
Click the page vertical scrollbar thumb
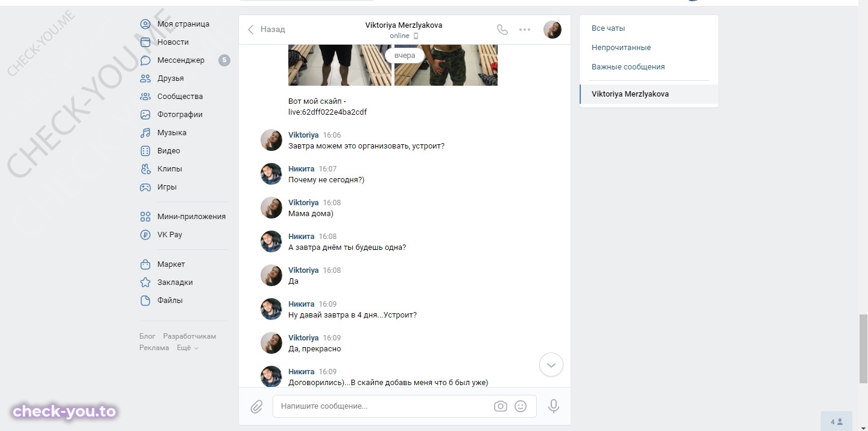[x=863, y=349]
